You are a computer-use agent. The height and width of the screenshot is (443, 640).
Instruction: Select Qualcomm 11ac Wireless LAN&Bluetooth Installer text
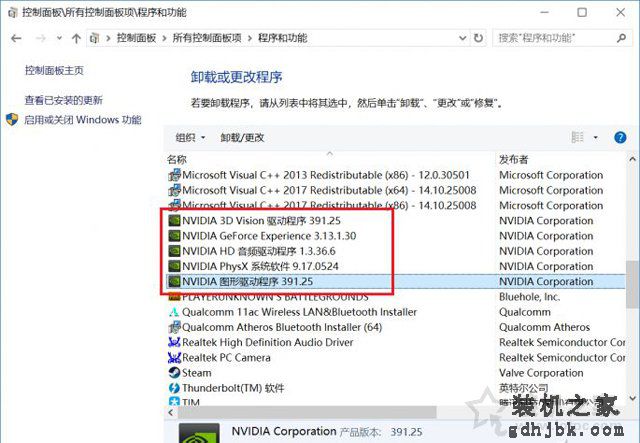299,312
